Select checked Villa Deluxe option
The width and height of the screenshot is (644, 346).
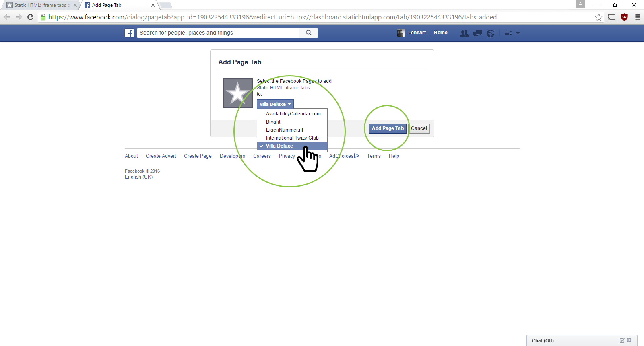292,146
